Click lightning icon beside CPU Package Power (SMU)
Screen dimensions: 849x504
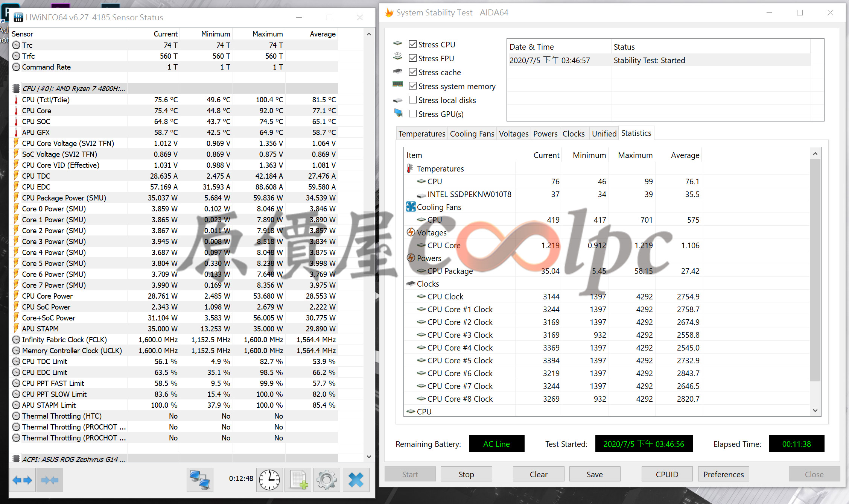click(x=16, y=197)
